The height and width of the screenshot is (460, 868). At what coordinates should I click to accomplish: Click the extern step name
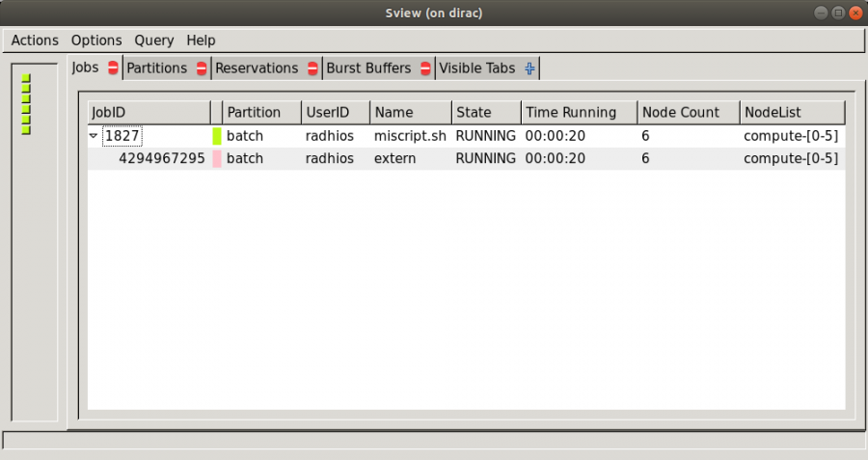(394, 158)
